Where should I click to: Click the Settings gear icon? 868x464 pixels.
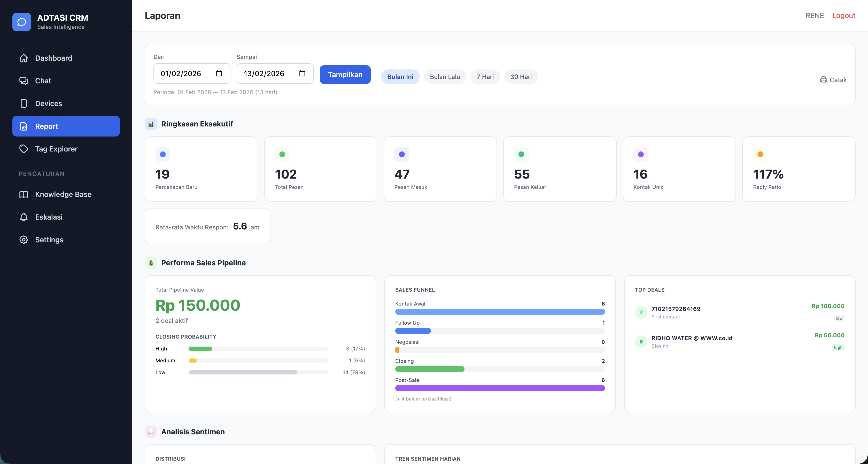[x=24, y=240]
